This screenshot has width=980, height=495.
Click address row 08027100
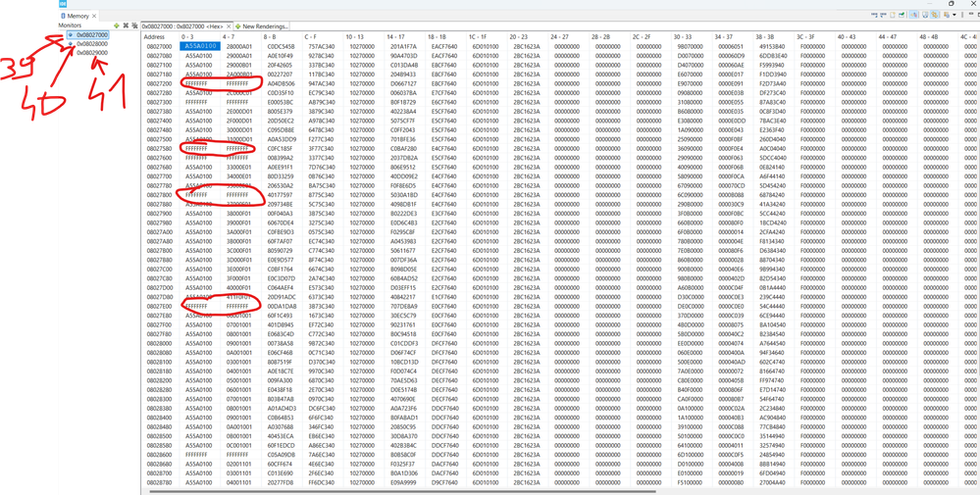[159, 65]
